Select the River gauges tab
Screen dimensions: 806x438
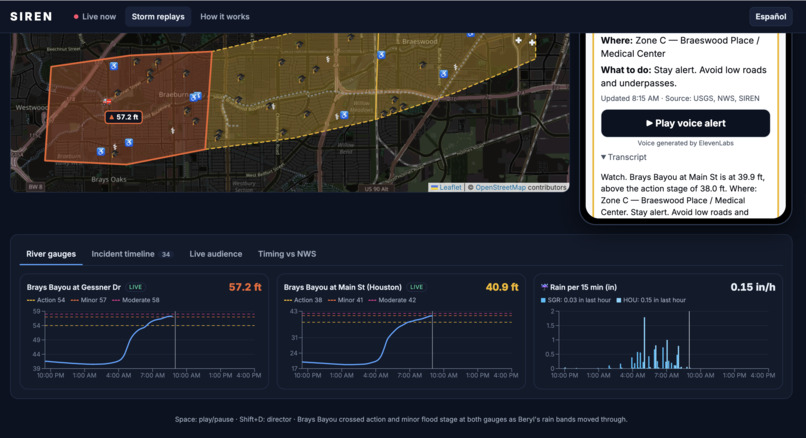pyautogui.click(x=51, y=254)
